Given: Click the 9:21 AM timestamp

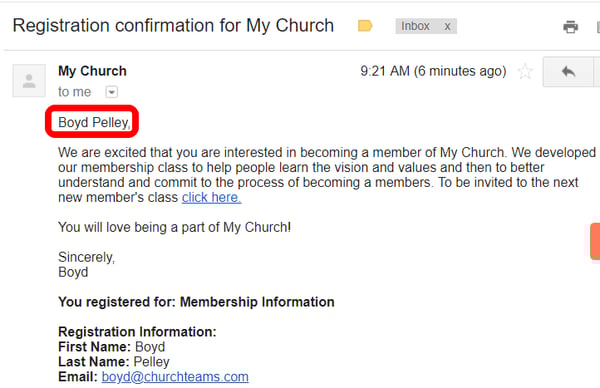Looking at the screenshot, I should tap(433, 71).
